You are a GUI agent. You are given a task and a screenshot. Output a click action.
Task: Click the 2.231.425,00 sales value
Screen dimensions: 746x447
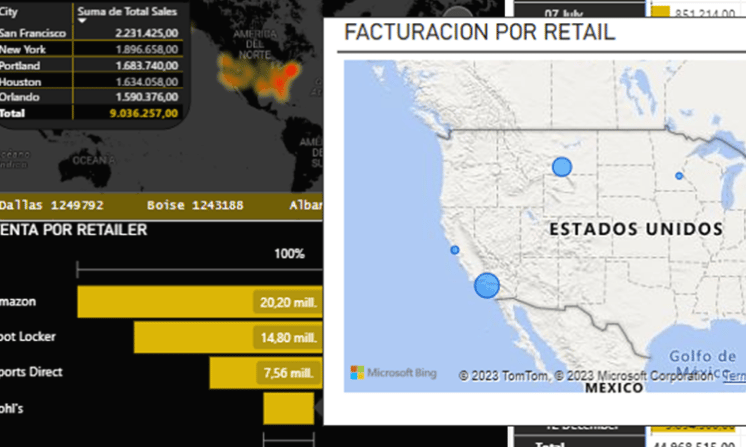pyautogui.click(x=147, y=33)
